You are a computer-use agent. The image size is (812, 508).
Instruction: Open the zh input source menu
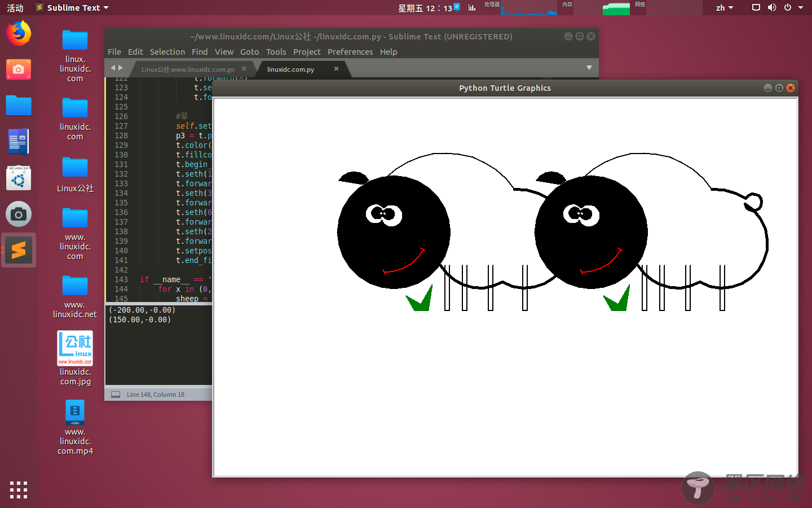coord(725,8)
